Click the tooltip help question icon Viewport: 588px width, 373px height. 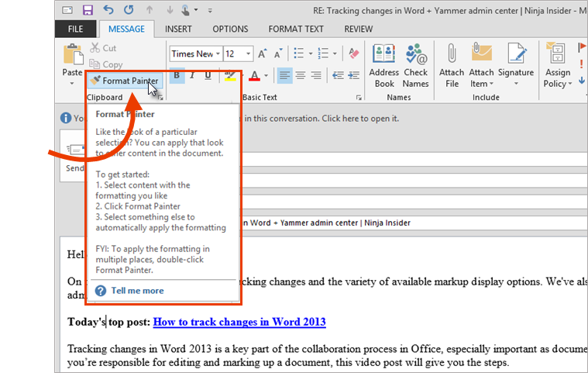point(101,291)
